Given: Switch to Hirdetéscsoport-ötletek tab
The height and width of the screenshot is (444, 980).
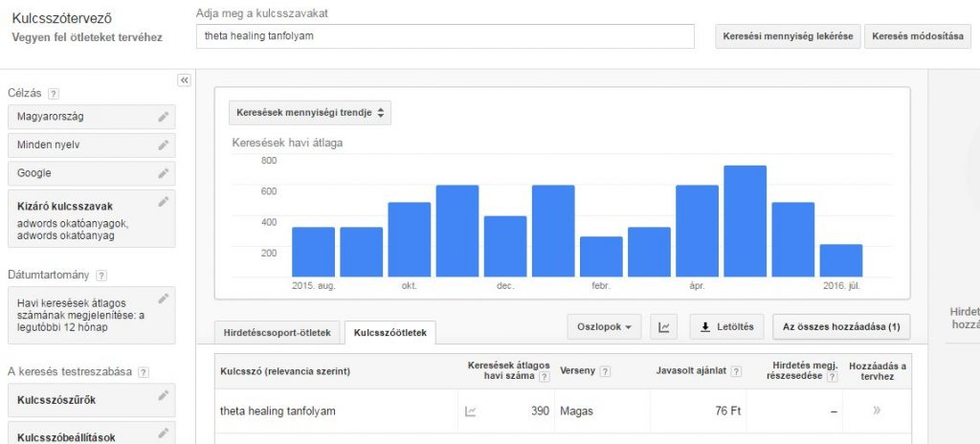Looking at the screenshot, I should tap(278, 333).
